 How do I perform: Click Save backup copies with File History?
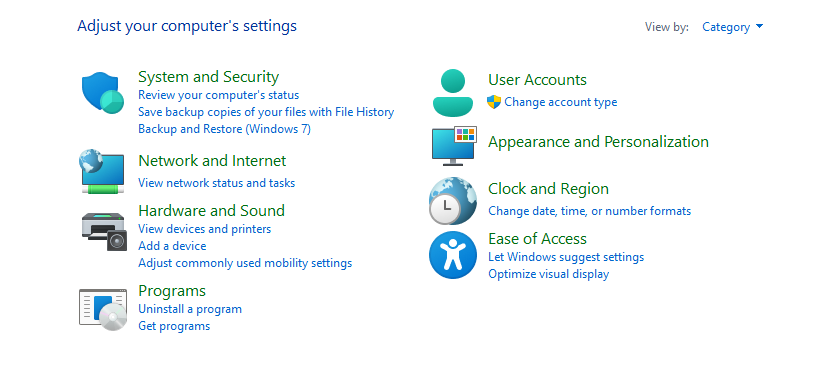tap(266, 112)
